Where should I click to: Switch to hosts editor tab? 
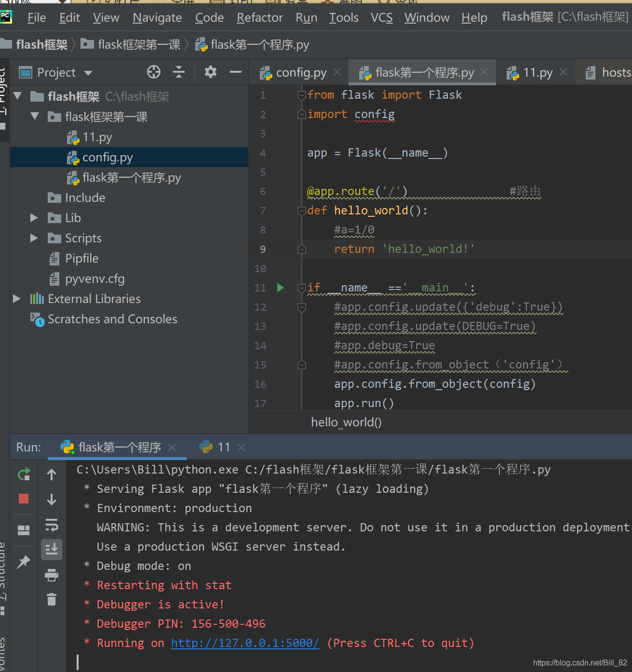[608, 73]
